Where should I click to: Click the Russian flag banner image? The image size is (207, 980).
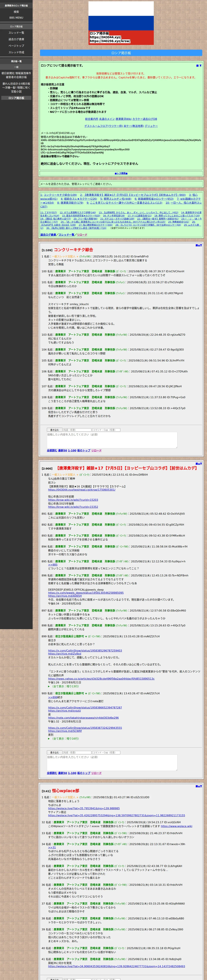121,23
